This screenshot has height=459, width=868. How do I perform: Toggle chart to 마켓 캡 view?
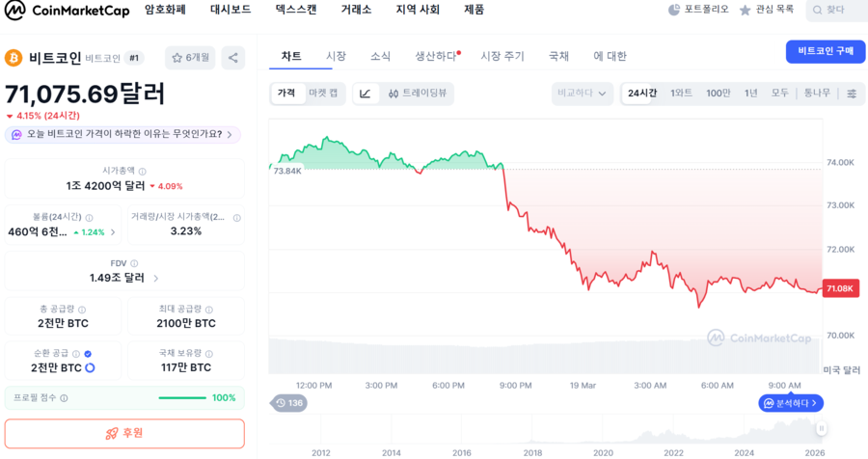tap(323, 94)
